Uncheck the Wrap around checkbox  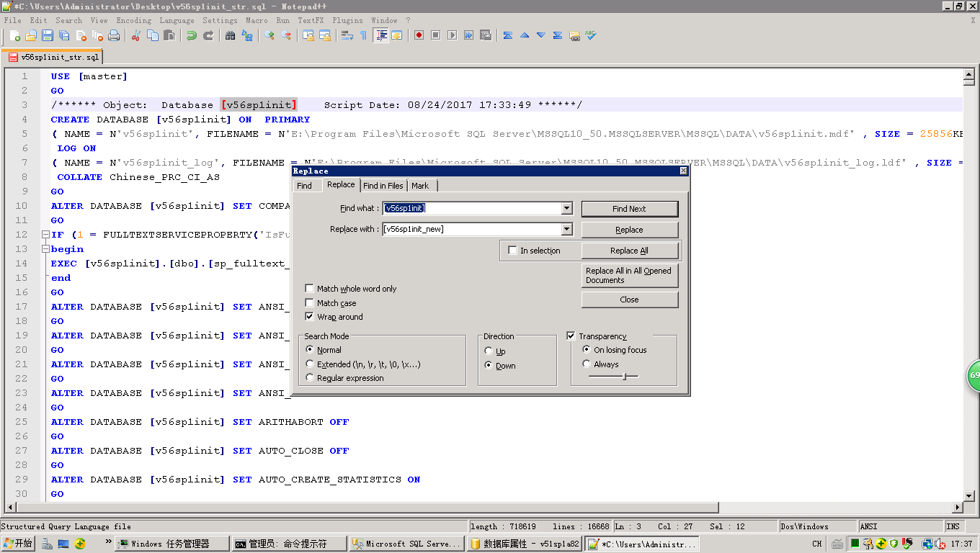pos(310,317)
